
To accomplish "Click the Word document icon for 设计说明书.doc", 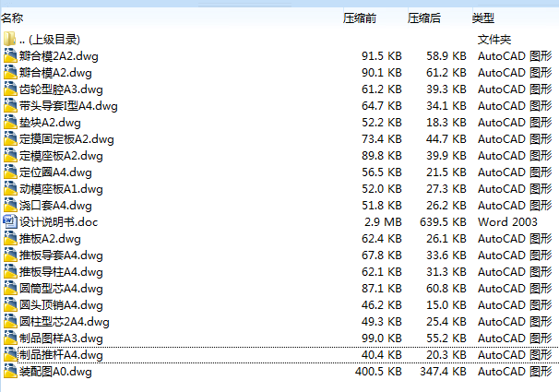I will click(10, 222).
